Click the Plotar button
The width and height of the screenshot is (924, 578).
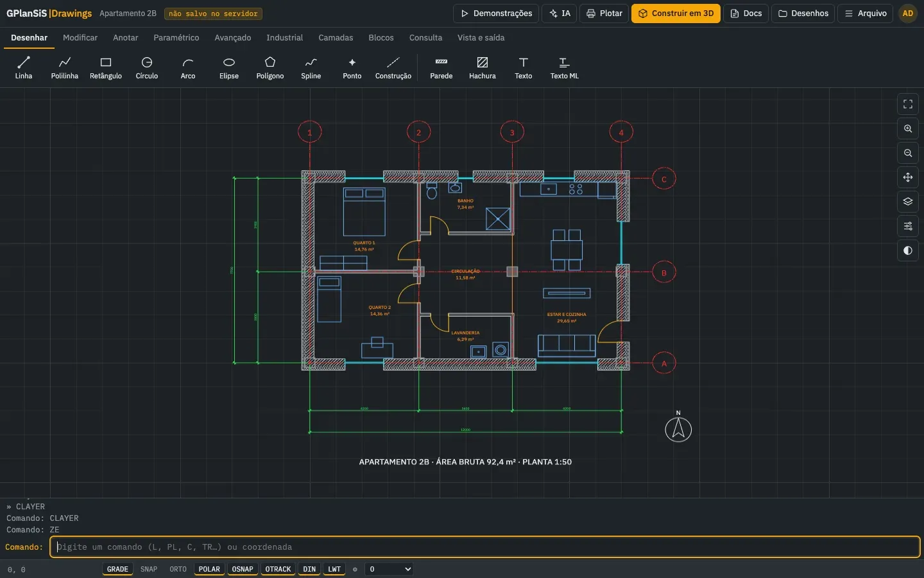(x=604, y=13)
